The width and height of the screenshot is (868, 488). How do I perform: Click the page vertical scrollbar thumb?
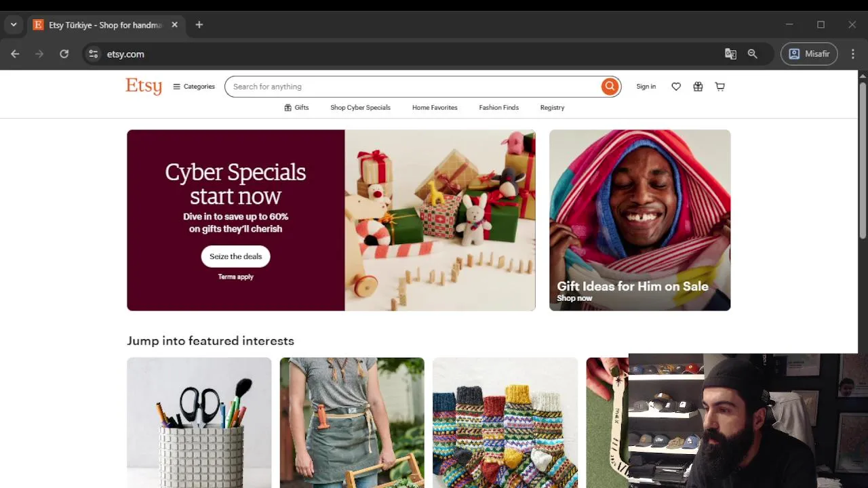tap(863, 159)
